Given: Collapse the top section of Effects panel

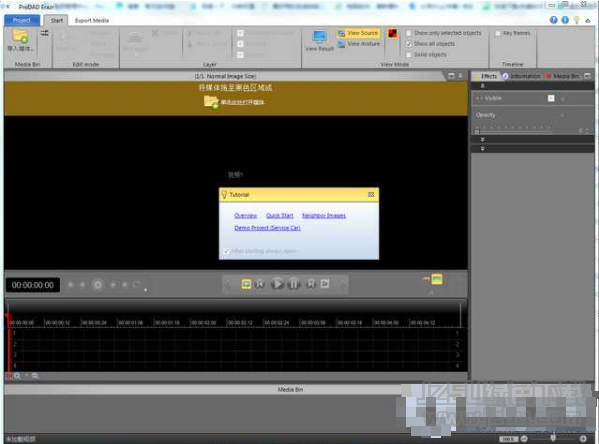Looking at the screenshot, I should [x=482, y=86].
